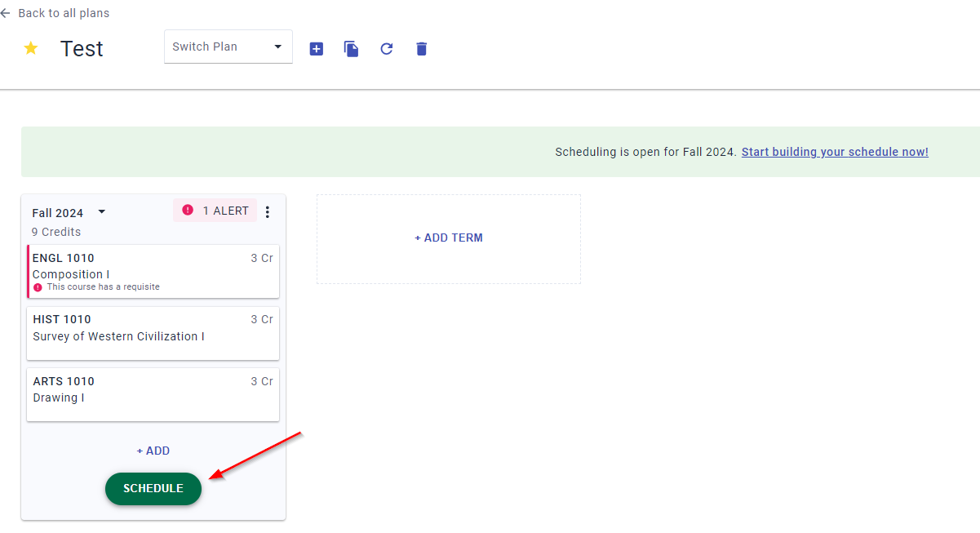Click + ADD to add a course
The width and height of the screenshot is (980, 533).
(153, 451)
